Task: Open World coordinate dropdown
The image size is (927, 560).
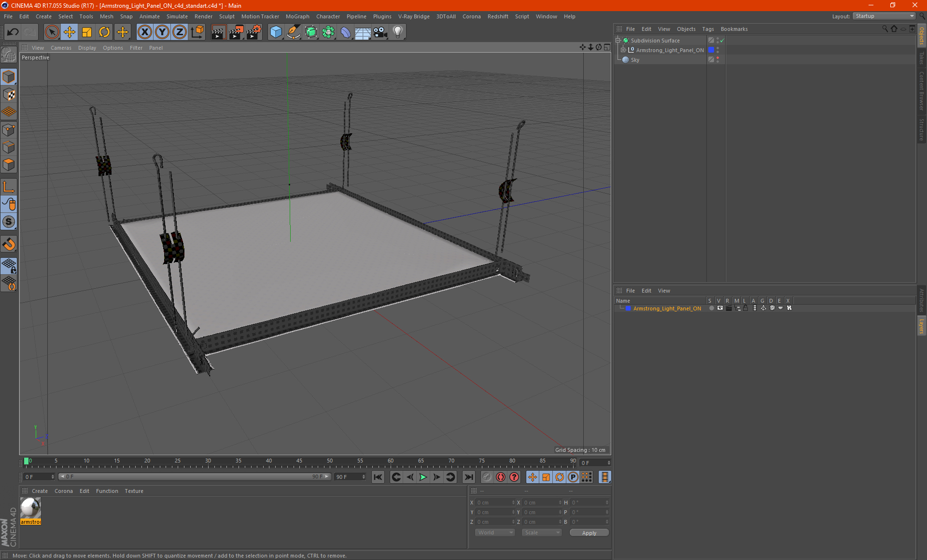Action: coord(495,532)
